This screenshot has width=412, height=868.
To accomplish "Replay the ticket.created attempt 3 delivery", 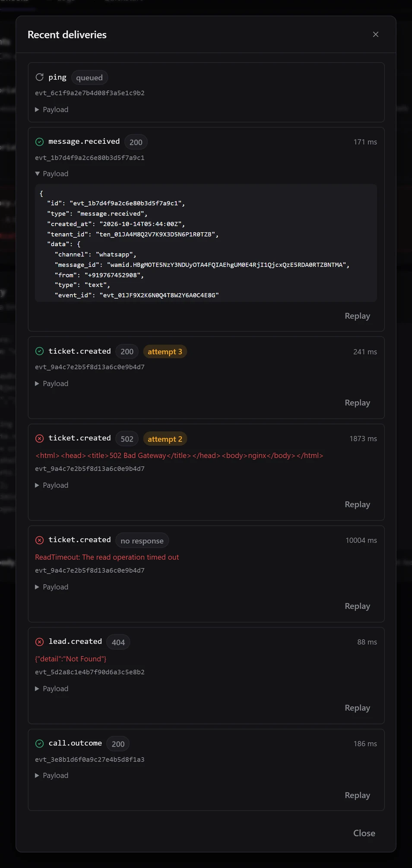I will pyautogui.click(x=357, y=403).
